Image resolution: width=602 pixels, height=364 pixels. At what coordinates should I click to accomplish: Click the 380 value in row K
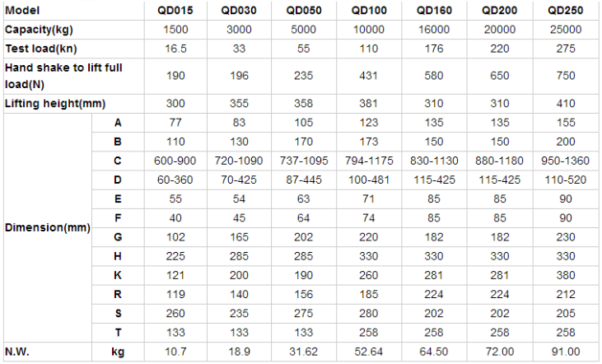566,275
